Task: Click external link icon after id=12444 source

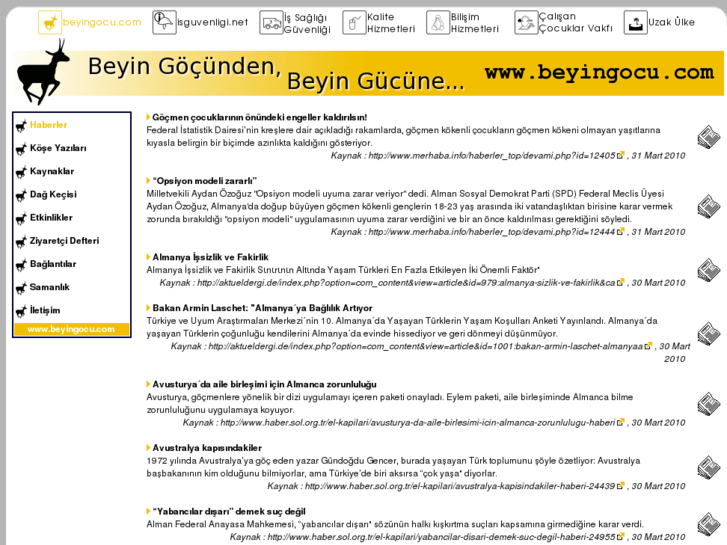Action: [x=620, y=231]
